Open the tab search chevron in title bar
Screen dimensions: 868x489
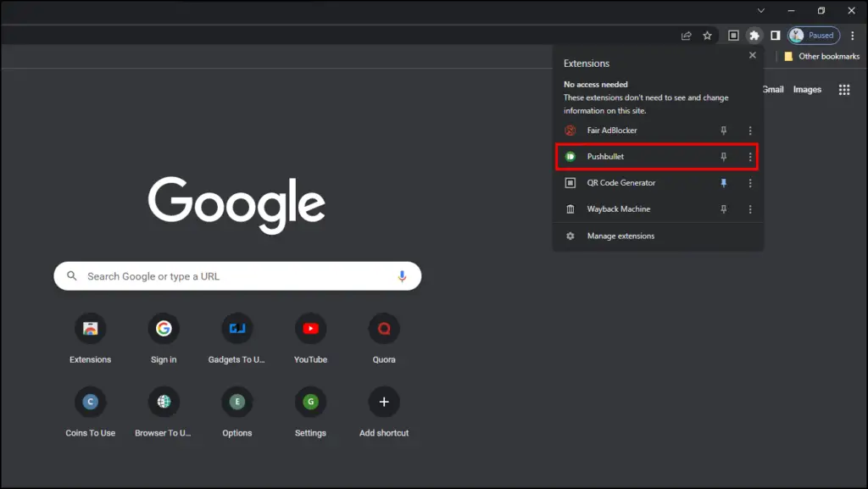[761, 10]
